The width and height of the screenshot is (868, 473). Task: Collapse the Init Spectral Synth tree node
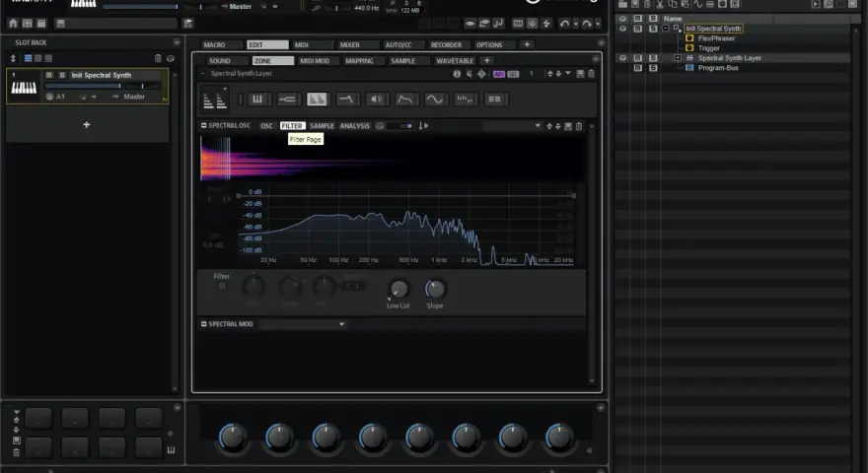tap(666, 29)
